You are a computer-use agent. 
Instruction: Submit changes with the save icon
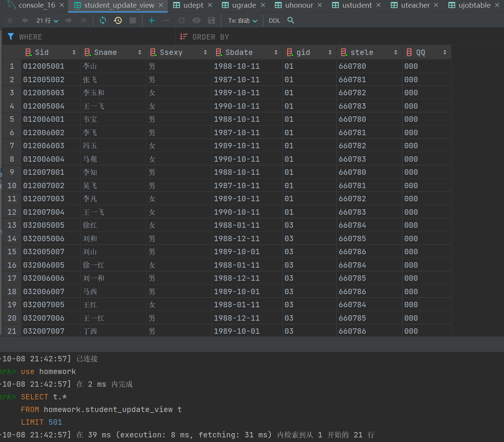[x=211, y=20]
